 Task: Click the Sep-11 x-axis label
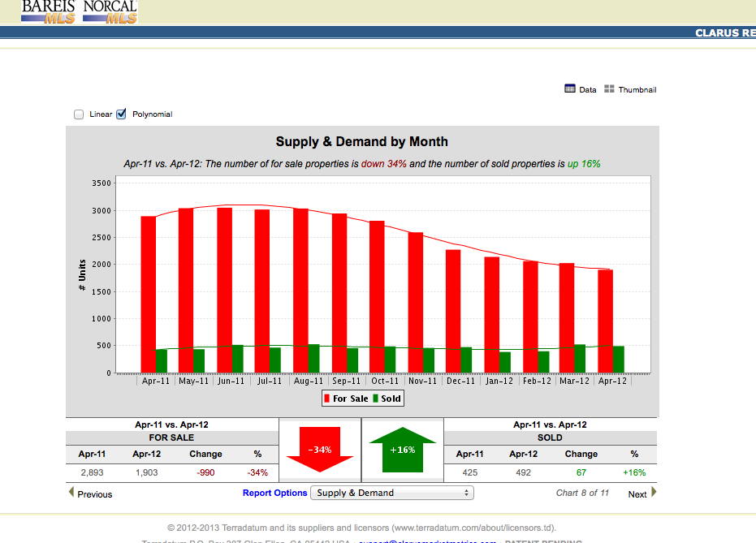coord(346,381)
